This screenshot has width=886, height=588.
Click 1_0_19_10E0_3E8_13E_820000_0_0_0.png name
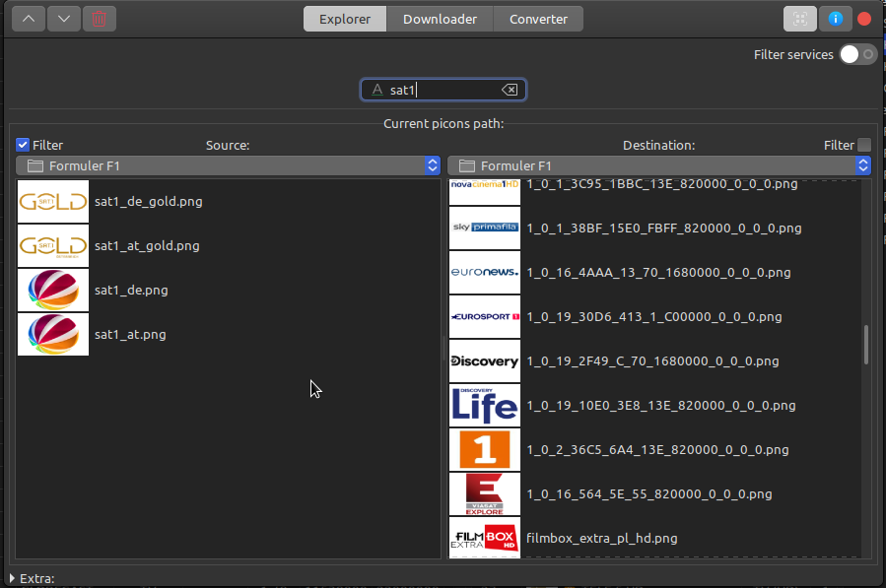coord(661,406)
